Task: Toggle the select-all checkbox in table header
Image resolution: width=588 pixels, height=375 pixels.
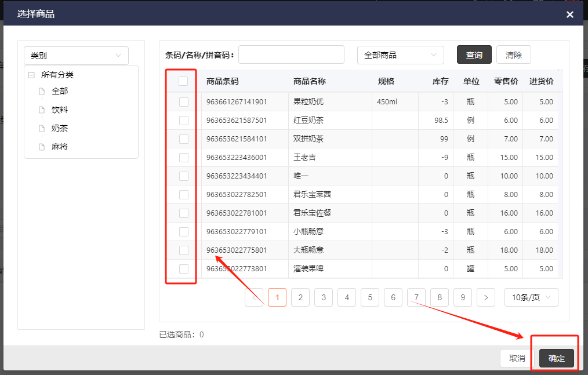Action: [x=183, y=81]
